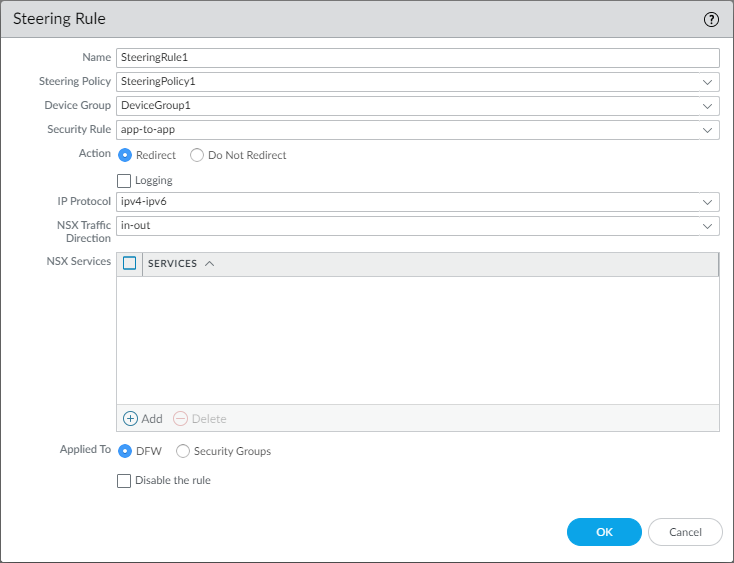Click the Add plus icon
This screenshot has height=563, width=734.
click(x=130, y=419)
